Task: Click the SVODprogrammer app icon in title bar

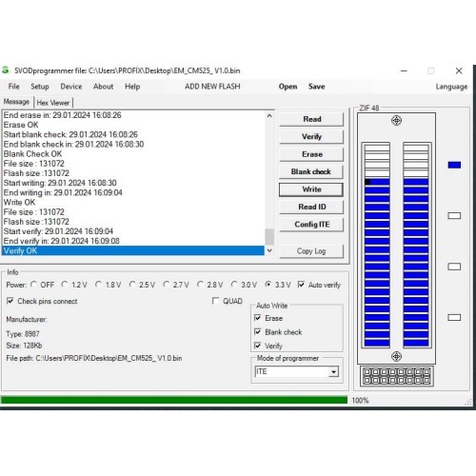Action: coord(6,70)
